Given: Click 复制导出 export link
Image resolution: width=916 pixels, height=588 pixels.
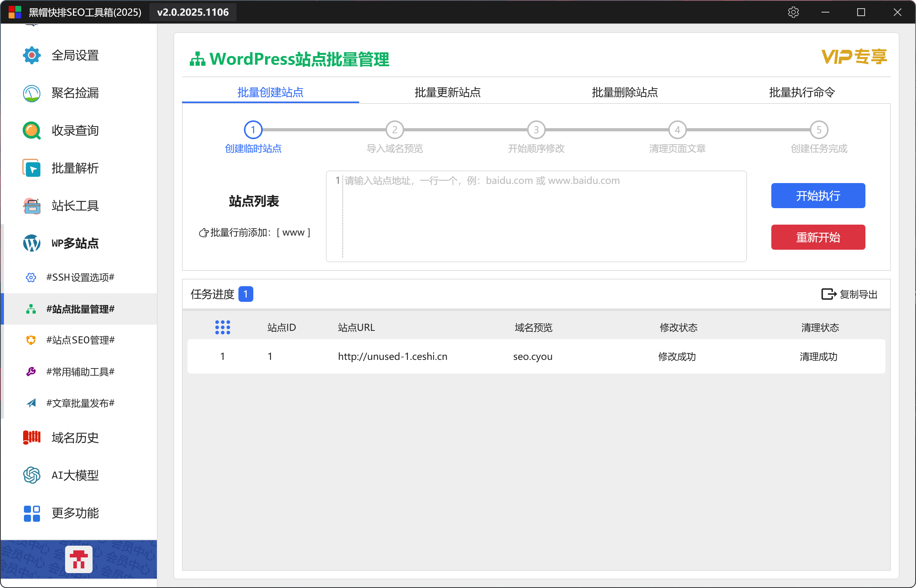Looking at the screenshot, I should (849, 294).
